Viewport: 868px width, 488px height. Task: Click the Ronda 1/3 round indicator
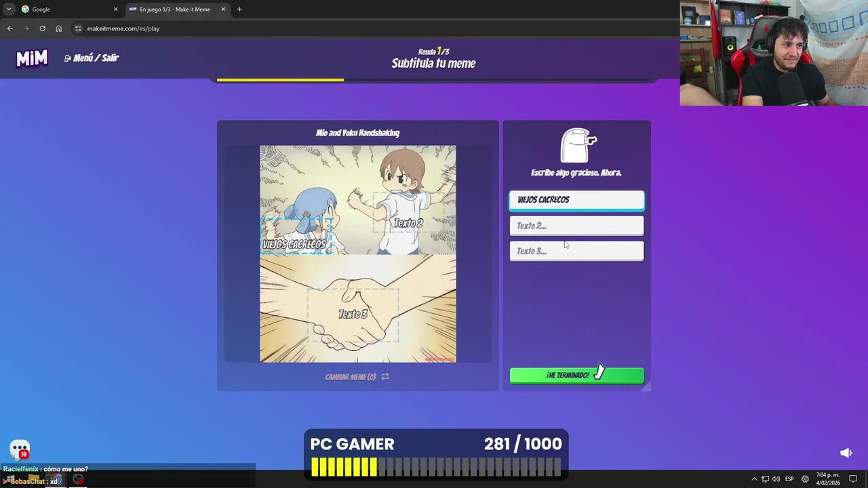pos(433,52)
